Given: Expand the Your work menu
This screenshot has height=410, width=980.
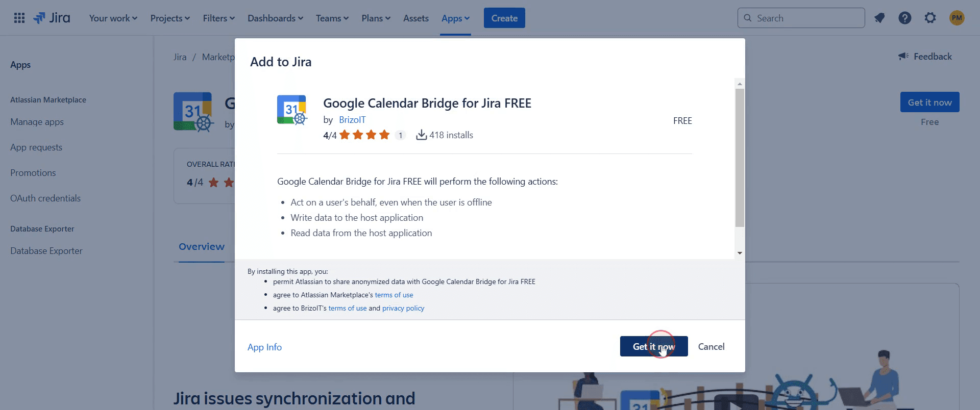Looking at the screenshot, I should 113,18.
